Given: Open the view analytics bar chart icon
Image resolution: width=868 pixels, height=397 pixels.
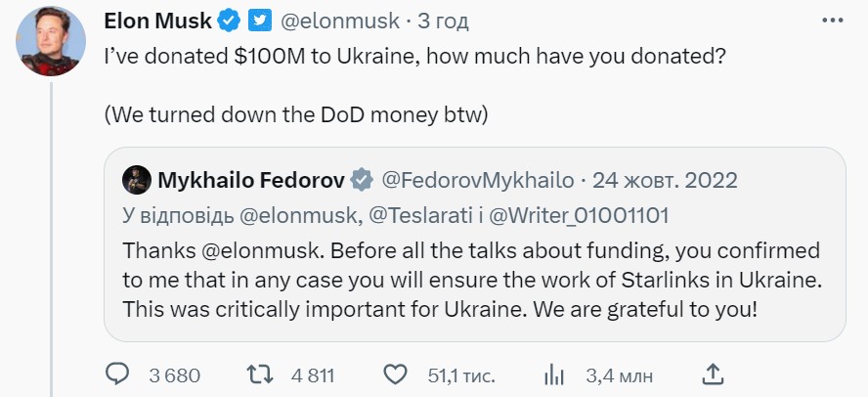Looking at the screenshot, I should coord(554,375).
